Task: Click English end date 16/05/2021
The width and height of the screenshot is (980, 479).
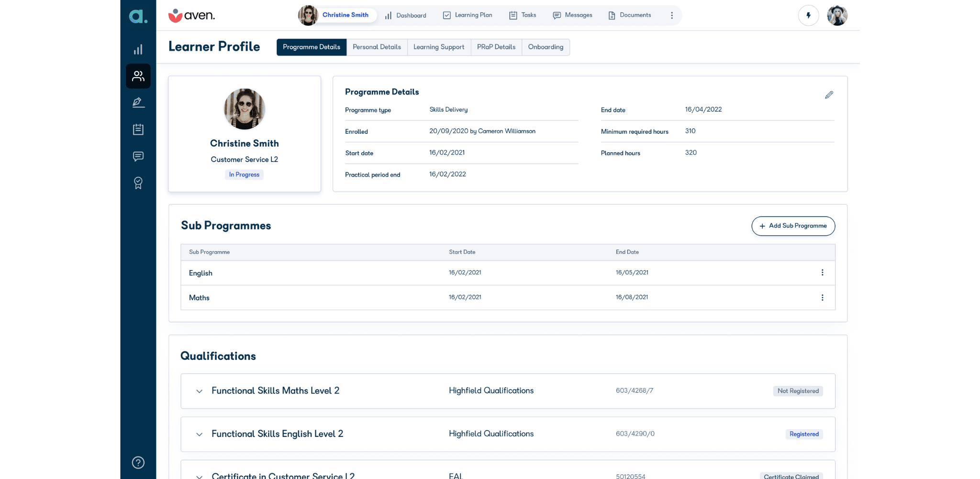Action: click(632, 273)
